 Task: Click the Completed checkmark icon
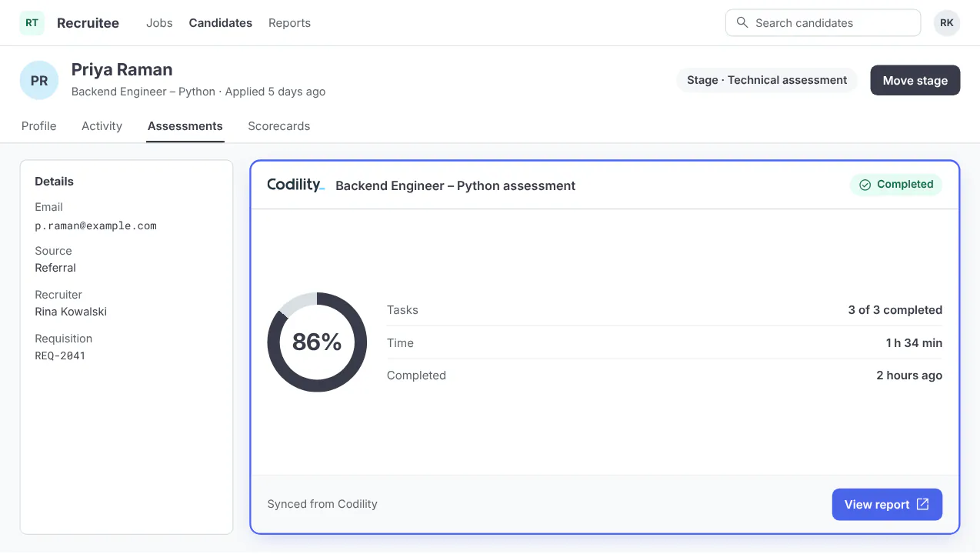pyautogui.click(x=865, y=185)
